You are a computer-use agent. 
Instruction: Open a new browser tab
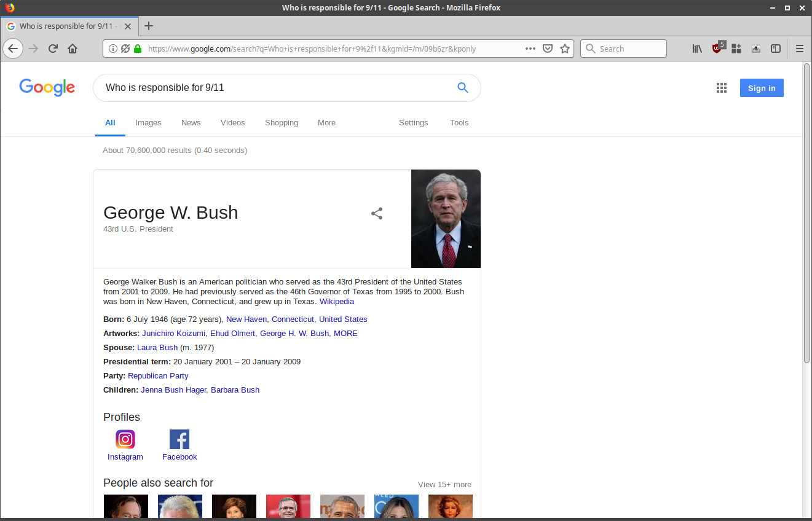(148, 26)
